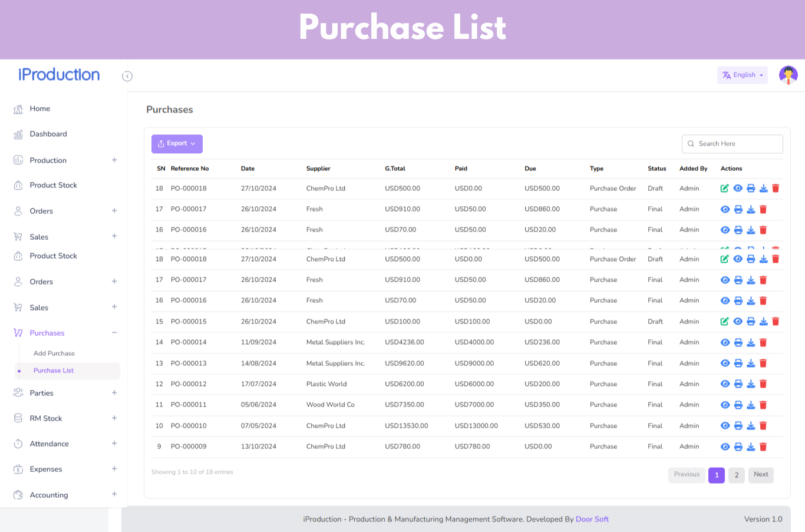805x532 pixels.
Task: Delete purchase PO-000011
Action: click(x=763, y=405)
